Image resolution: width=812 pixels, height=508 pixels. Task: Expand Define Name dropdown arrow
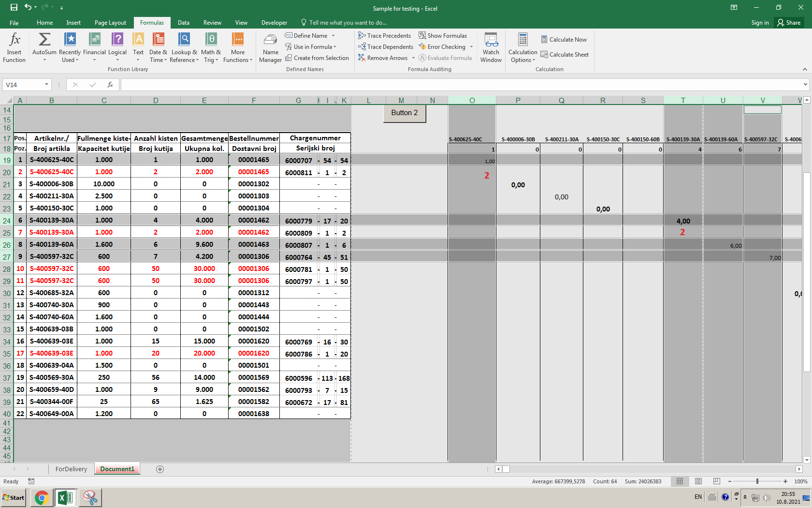click(333, 36)
